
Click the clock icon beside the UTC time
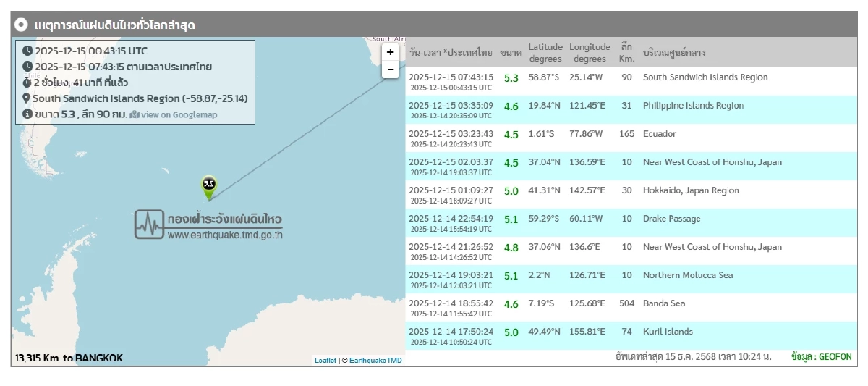(x=27, y=51)
